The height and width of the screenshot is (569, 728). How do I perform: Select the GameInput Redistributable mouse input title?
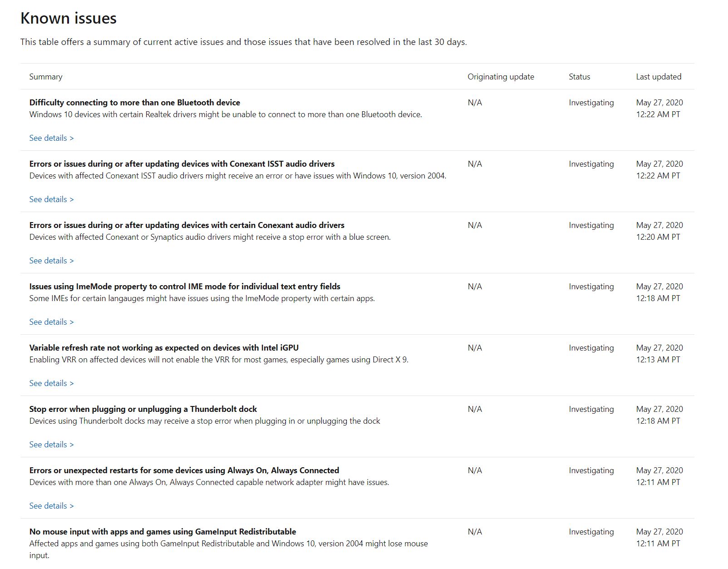point(162,532)
